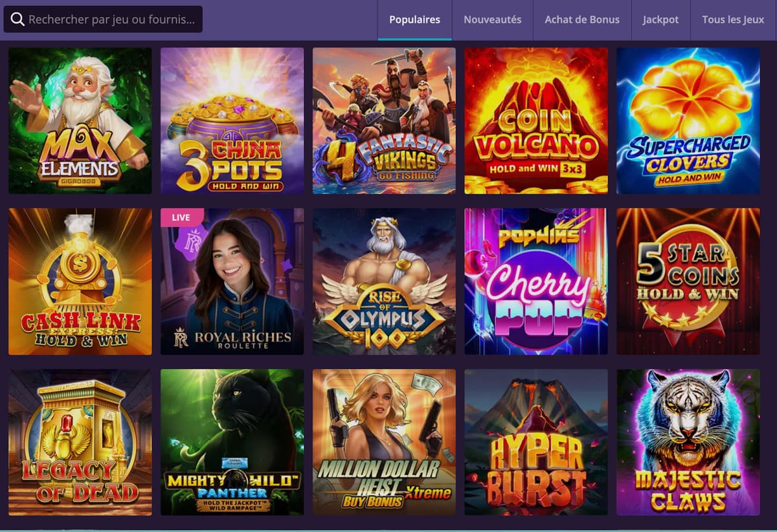Screen dimensions: 777x532
Task: Click the LIVE badge on Royal Riches
Action: click(181, 217)
